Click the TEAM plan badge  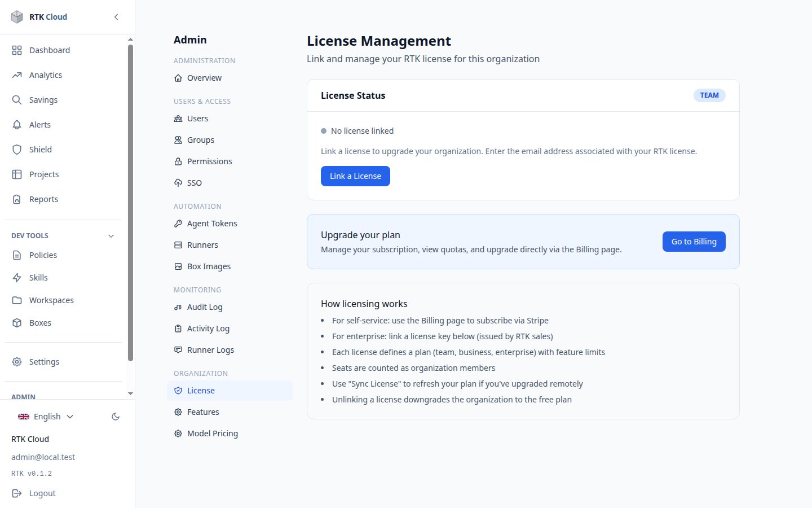709,95
